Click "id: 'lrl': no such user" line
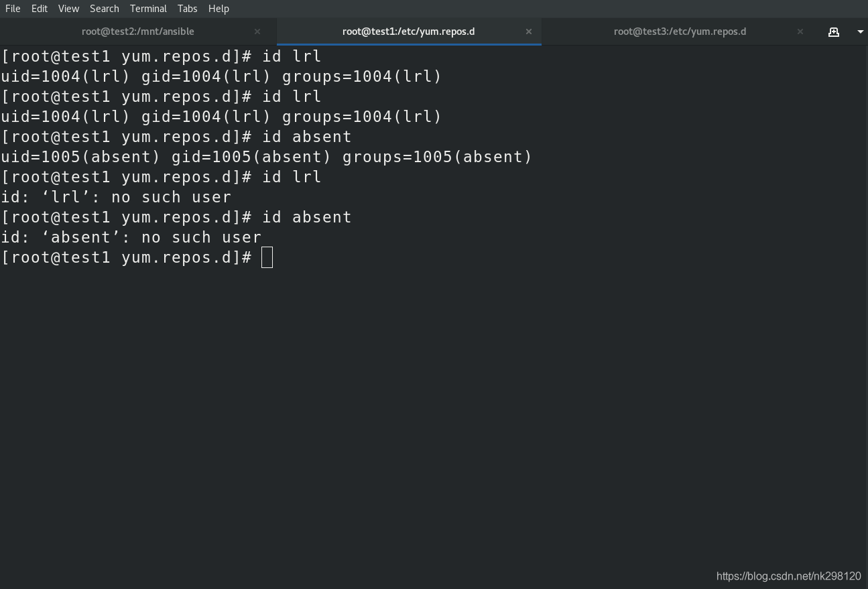868x589 pixels. (116, 197)
